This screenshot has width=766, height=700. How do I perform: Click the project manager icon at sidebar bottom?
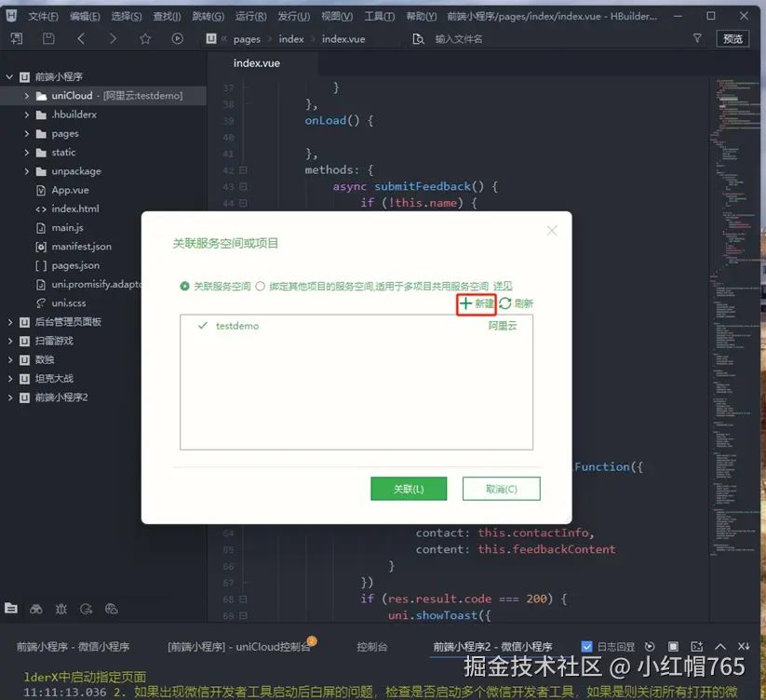(x=11, y=608)
